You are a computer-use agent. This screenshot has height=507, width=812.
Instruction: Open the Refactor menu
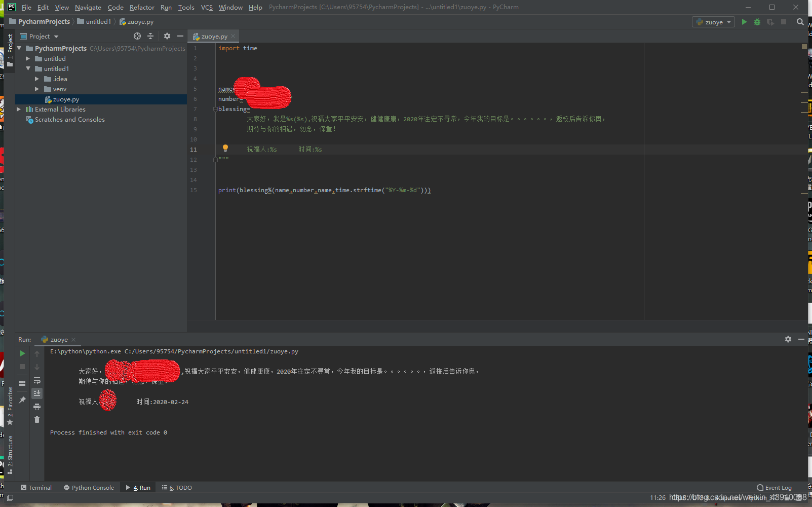pos(142,7)
